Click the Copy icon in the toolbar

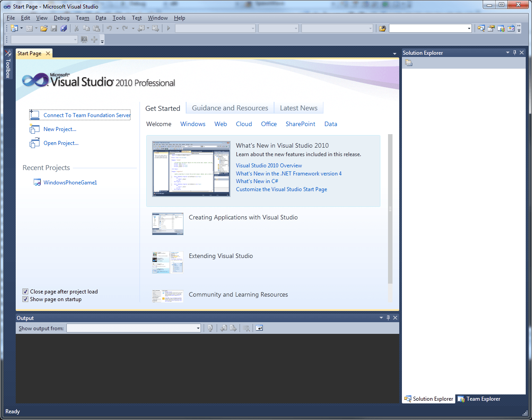86,29
